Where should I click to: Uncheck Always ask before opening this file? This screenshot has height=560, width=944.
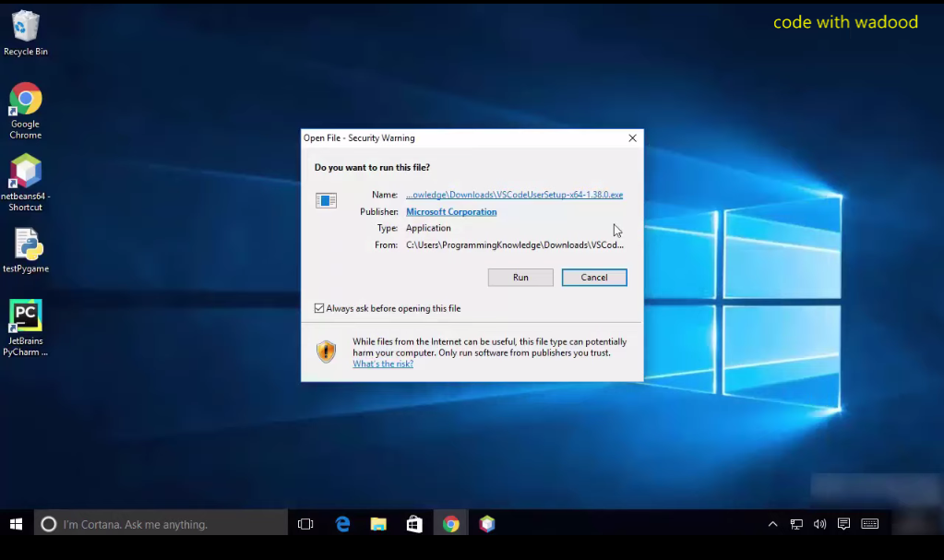(x=319, y=308)
